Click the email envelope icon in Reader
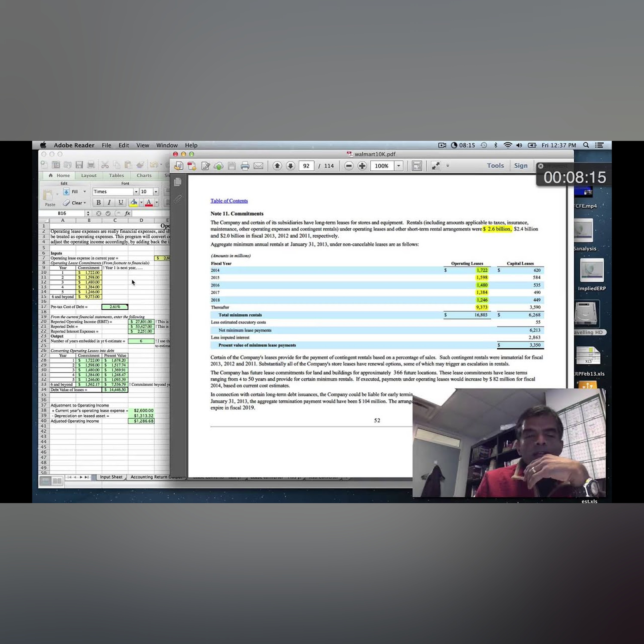644x644 pixels. pos(258,166)
